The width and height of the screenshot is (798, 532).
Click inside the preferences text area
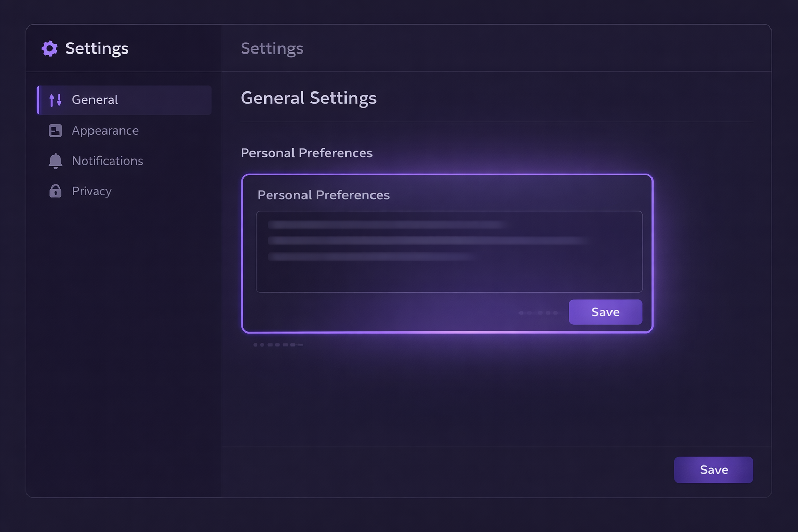click(449, 252)
